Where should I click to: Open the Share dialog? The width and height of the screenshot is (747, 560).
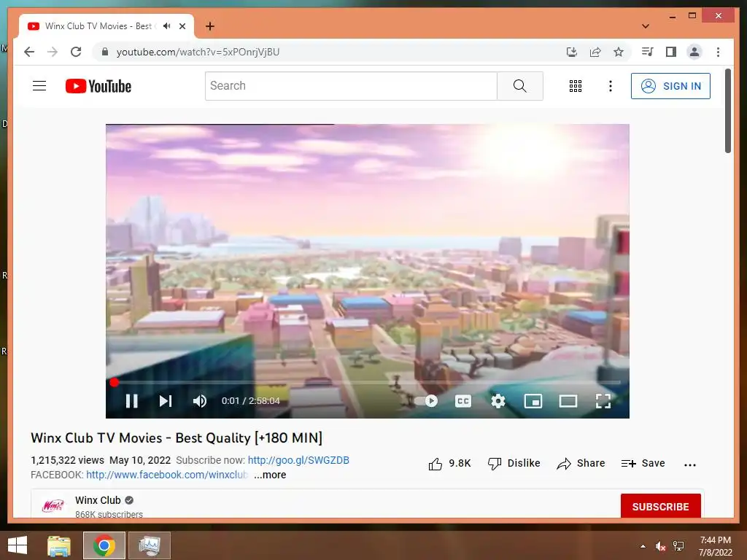click(x=581, y=463)
